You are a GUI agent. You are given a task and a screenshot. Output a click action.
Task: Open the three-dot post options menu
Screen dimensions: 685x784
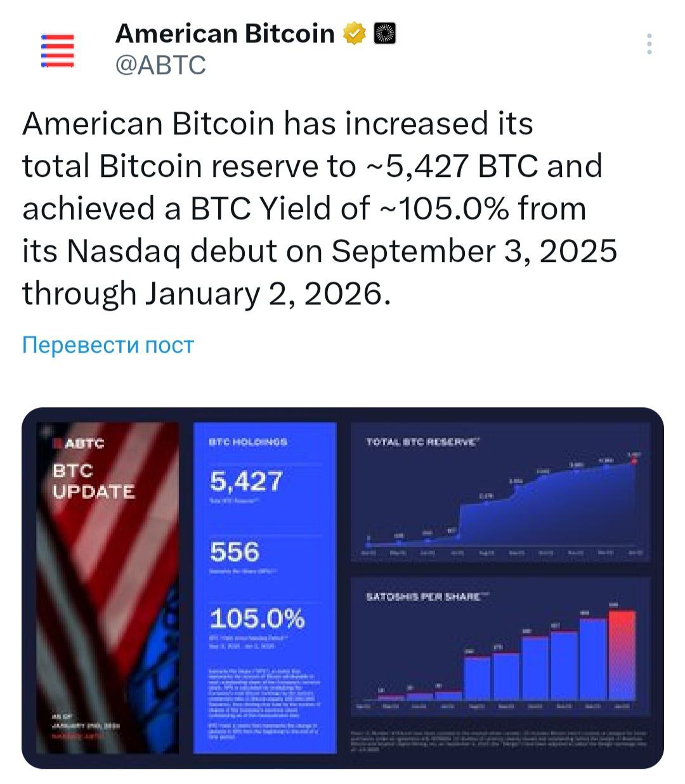(649, 44)
